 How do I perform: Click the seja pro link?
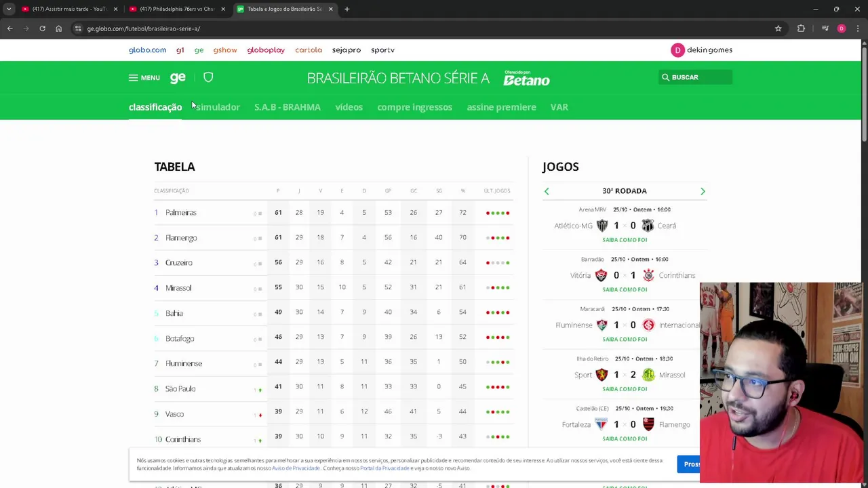[x=347, y=50]
